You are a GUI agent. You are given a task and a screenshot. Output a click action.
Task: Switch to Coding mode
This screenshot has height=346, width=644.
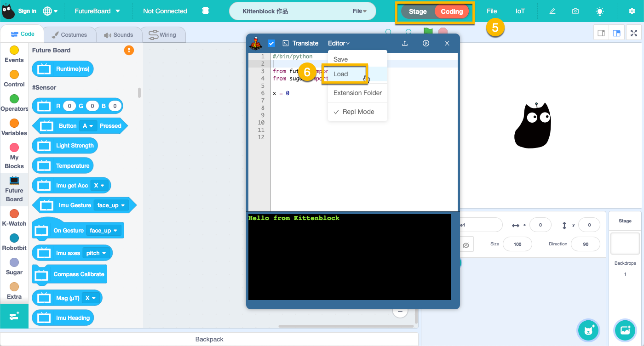452,11
